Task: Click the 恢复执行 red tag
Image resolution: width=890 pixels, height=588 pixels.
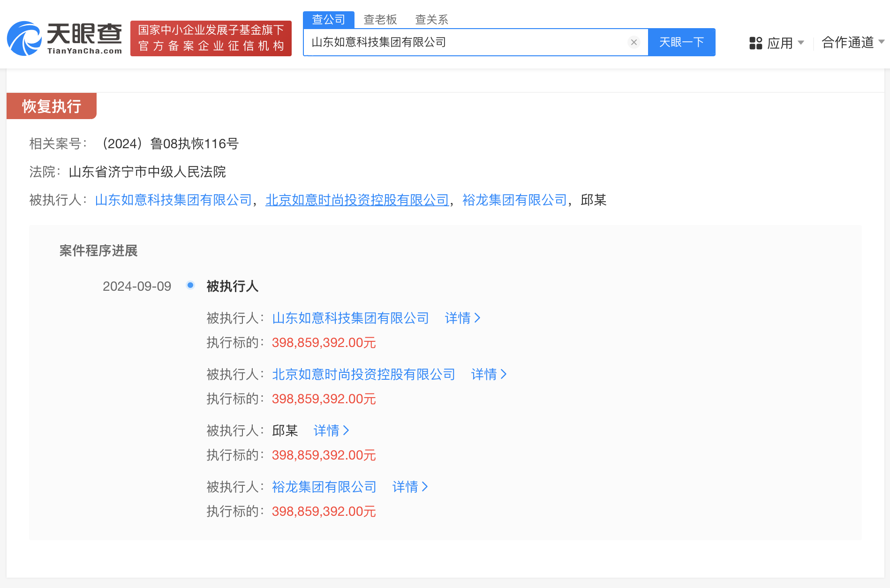Action: tap(51, 106)
